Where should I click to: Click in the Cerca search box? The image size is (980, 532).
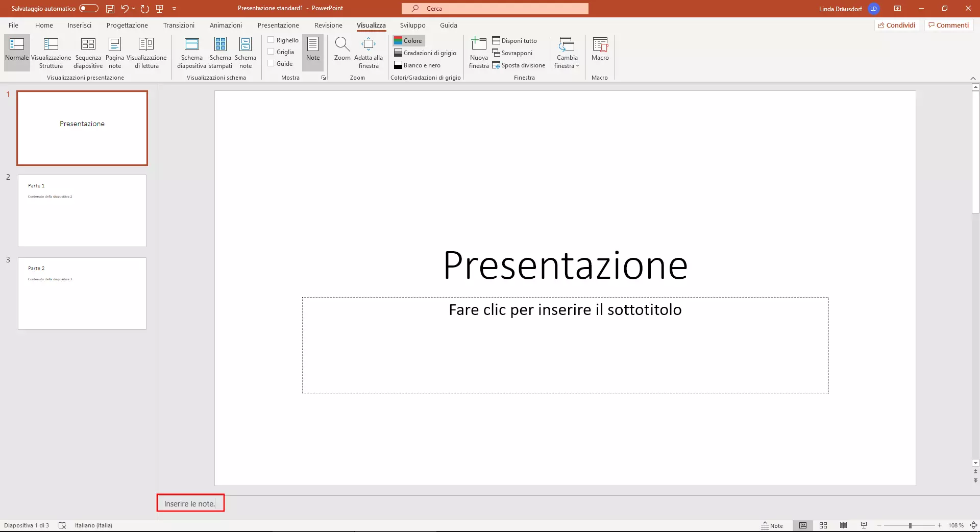click(495, 9)
